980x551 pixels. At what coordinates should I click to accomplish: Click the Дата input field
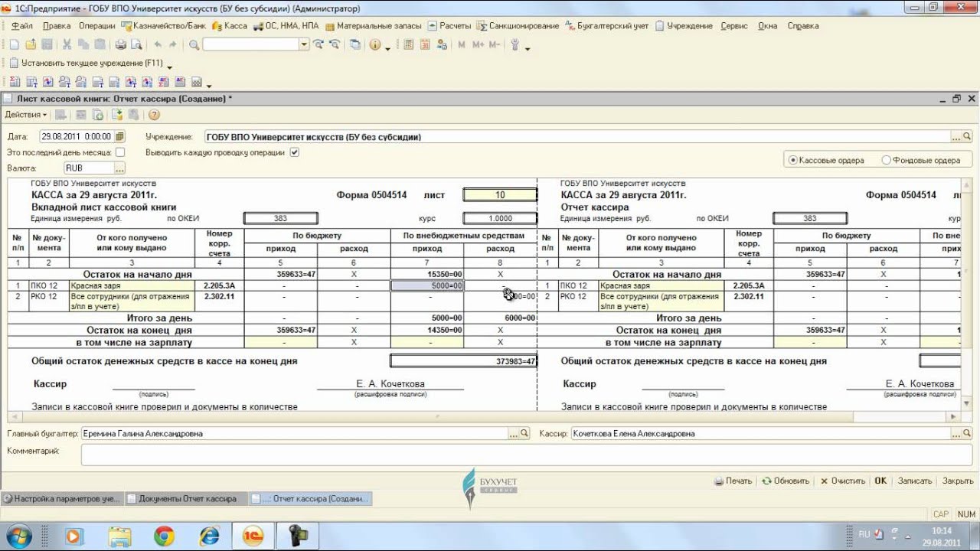[77, 137]
